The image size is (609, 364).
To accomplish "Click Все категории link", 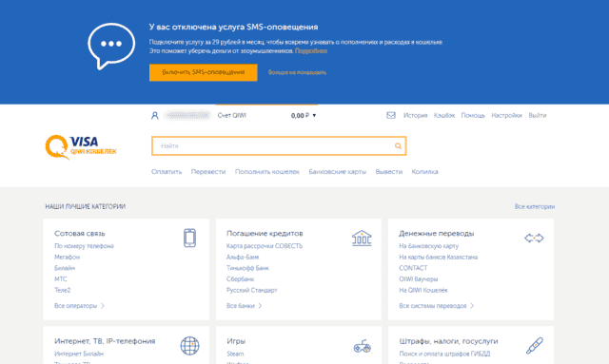I will pyautogui.click(x=535, y=206).
